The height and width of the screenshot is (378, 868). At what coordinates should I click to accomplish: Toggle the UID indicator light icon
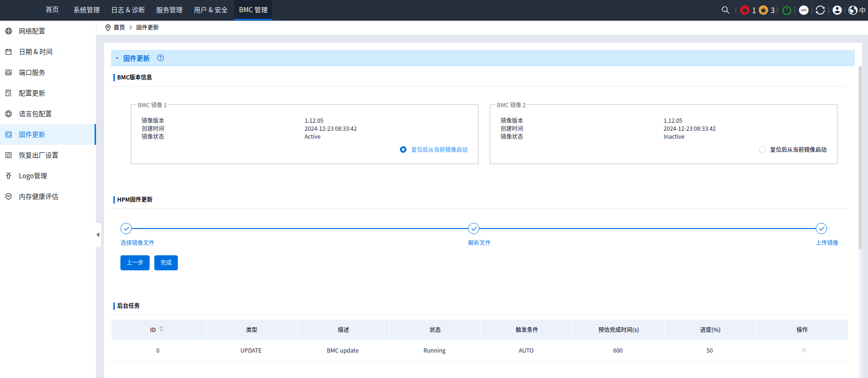804,10
